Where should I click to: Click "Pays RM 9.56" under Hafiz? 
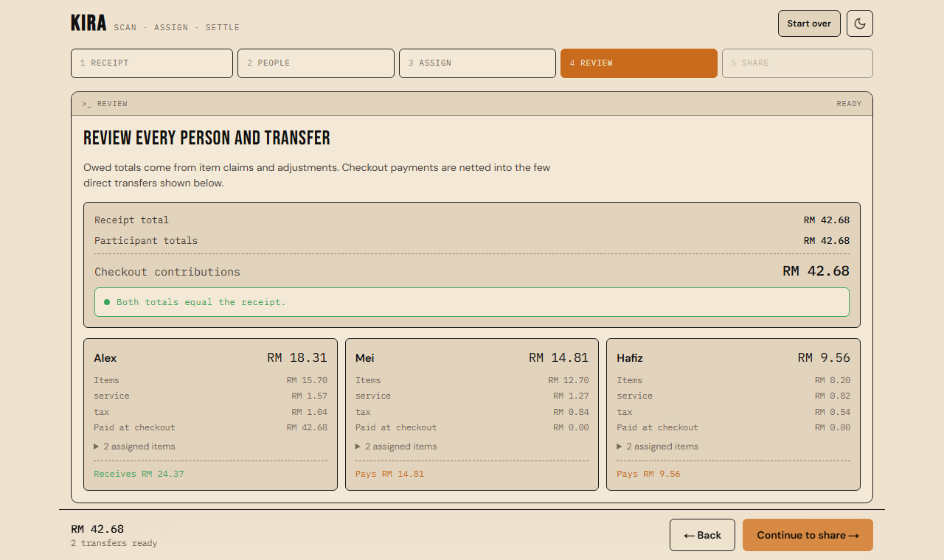tap(648, 474)
